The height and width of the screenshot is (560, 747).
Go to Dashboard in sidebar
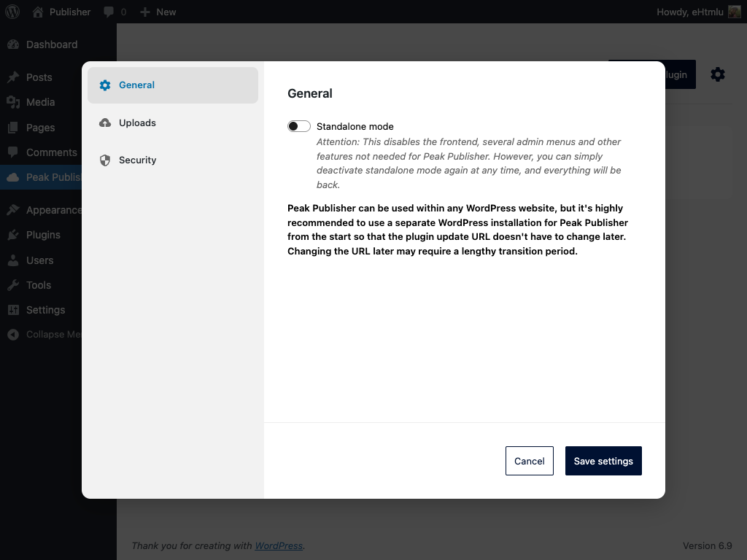click(58, 44)
